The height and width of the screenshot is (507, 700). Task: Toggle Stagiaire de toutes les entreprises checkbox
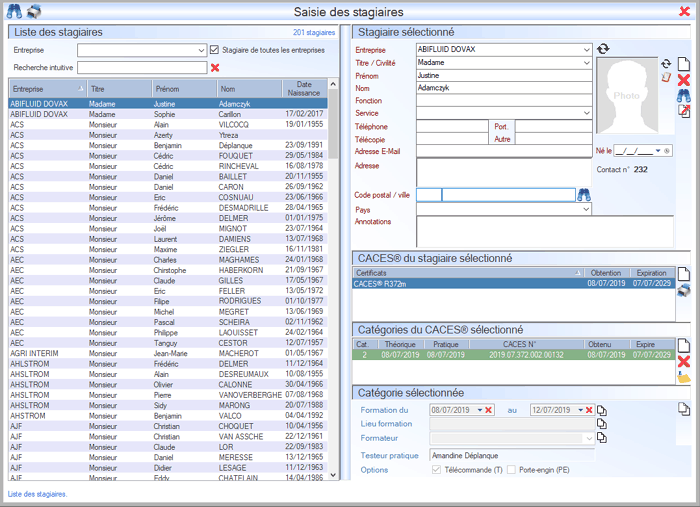pyautogui.click(x=215, y=50)
